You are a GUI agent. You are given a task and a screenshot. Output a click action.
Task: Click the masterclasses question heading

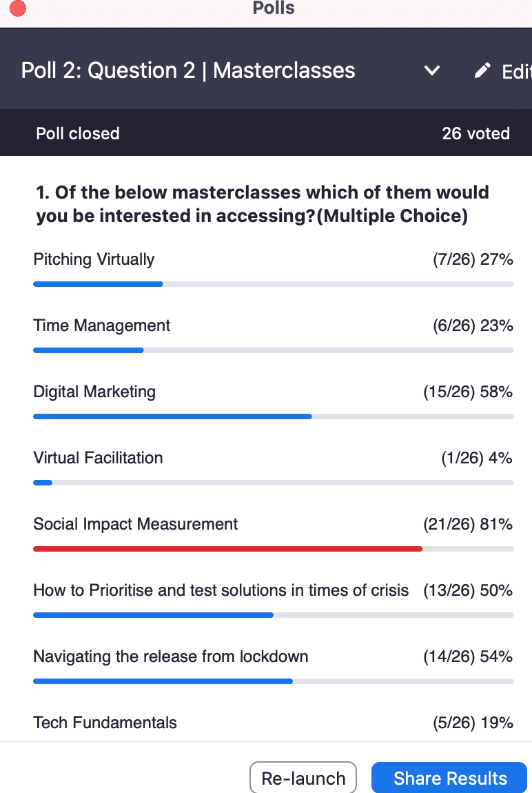pyautogui.click(x=263, y=204)
